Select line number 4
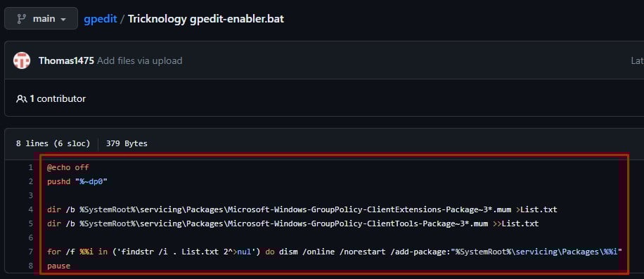 [30, 209]
